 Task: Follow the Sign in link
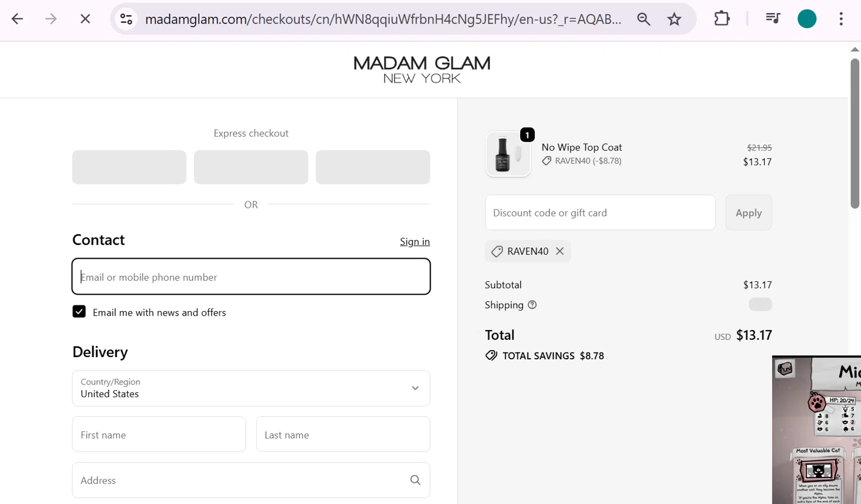click(415, 242)
